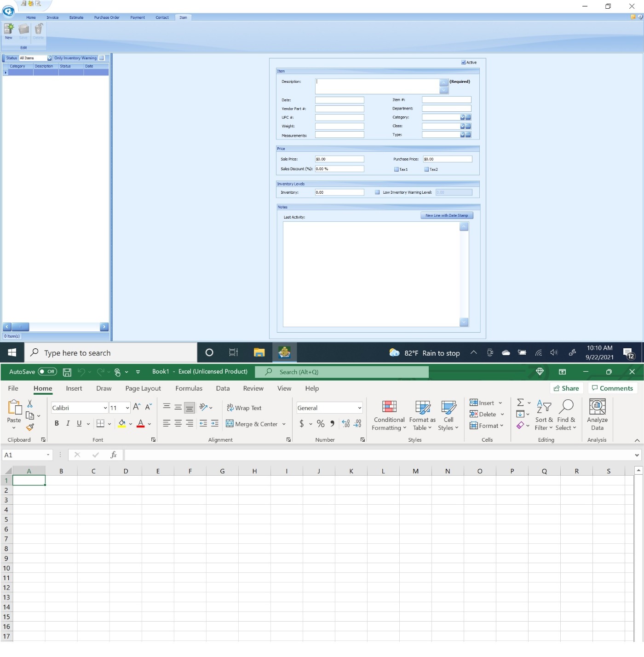This screenshot has width=644, height=657.
Task: Apply Format as Table
Action: coord(421,414)
